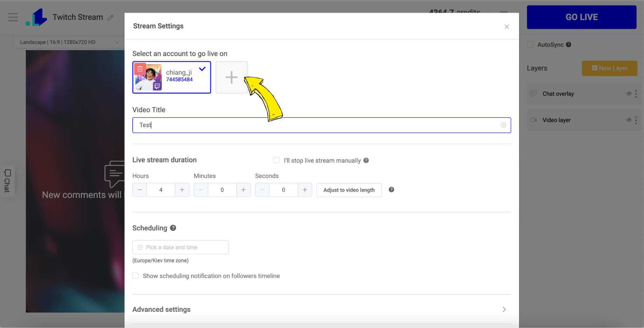Open the Landscape 16:9 resolution dropdown
This screenshot has height=328, width=644.
pos(68,42)
